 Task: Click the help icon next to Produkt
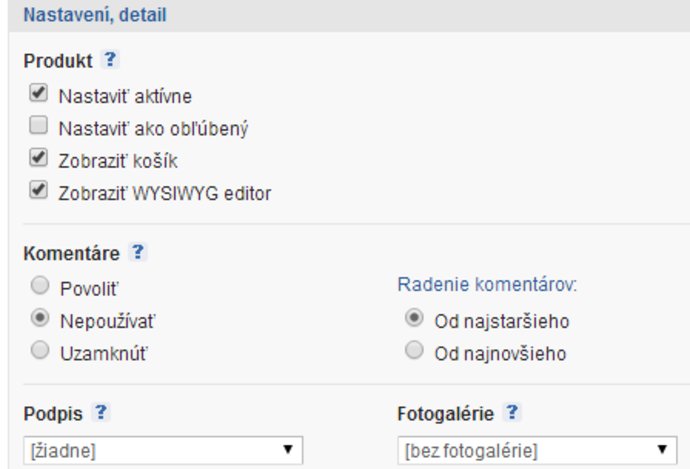pos(110,60)
